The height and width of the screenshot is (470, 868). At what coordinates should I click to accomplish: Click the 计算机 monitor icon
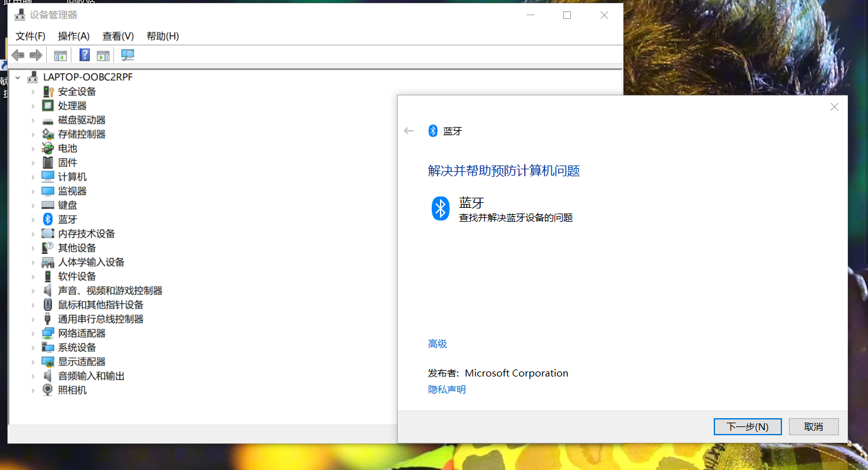[48, 177]
